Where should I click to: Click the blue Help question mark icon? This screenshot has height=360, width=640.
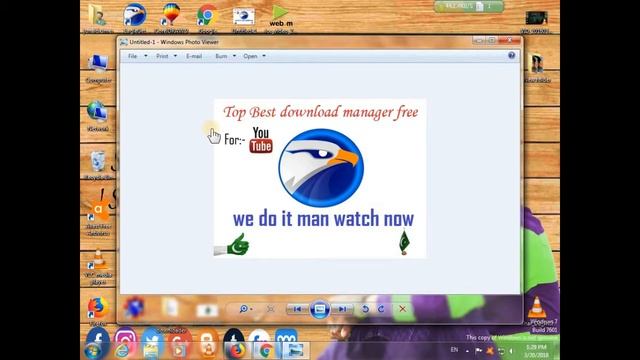[511, 56]
